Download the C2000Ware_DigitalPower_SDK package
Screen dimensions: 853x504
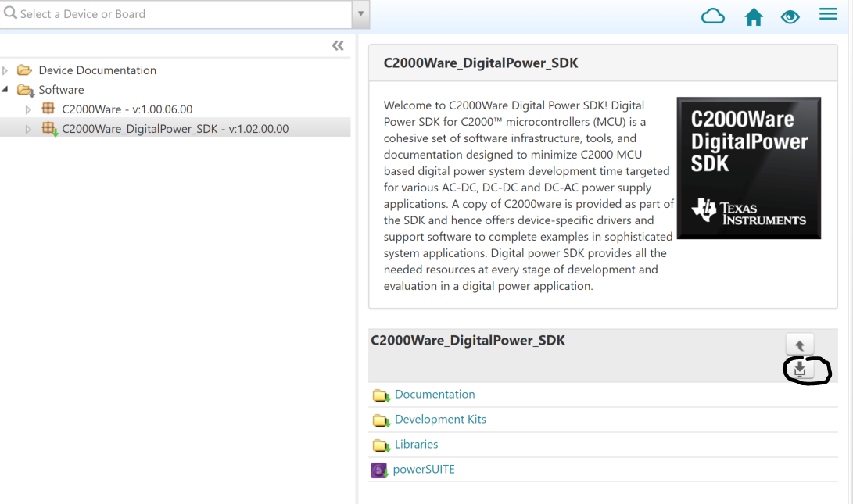tap(800, 370)
